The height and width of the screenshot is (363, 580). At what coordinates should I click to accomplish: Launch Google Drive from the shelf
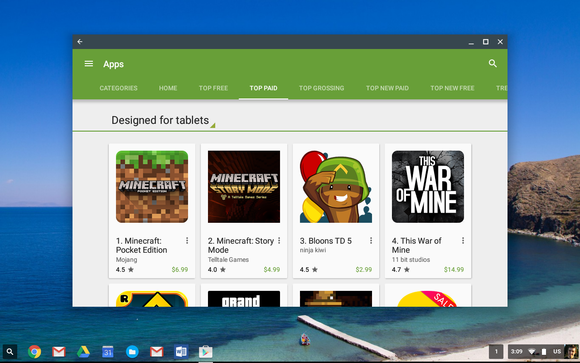pyautogui.click(x=83, y=352)
